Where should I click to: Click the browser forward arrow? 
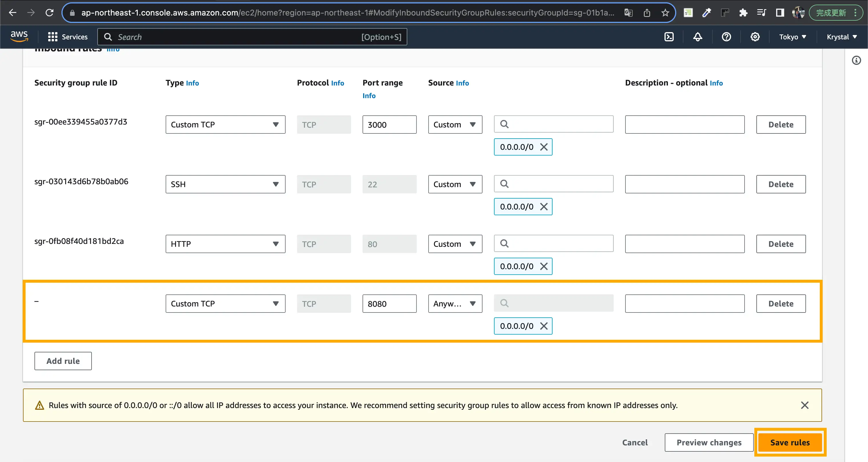pyautogui.click(x=31, y=13)
